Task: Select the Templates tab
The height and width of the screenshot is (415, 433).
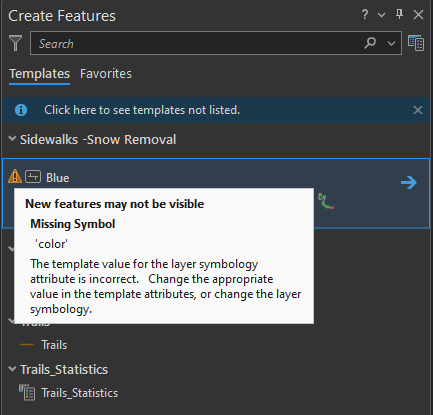Action: tap(39, 74)
